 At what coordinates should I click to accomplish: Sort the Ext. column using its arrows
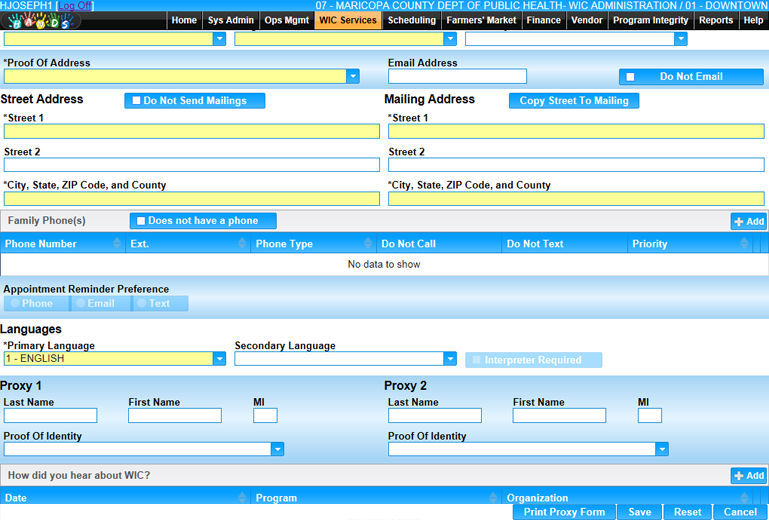[243, 244]
